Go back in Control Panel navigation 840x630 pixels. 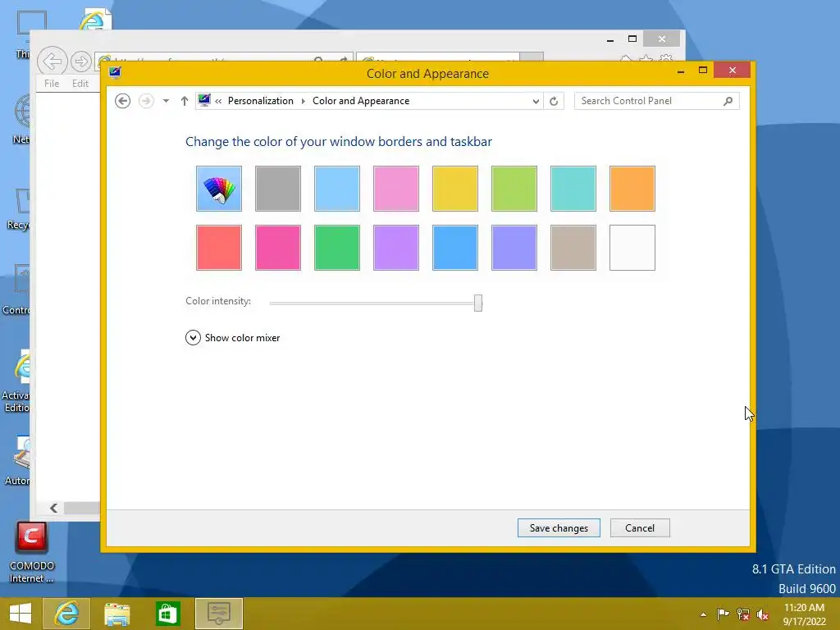click(x=123, y=101)
